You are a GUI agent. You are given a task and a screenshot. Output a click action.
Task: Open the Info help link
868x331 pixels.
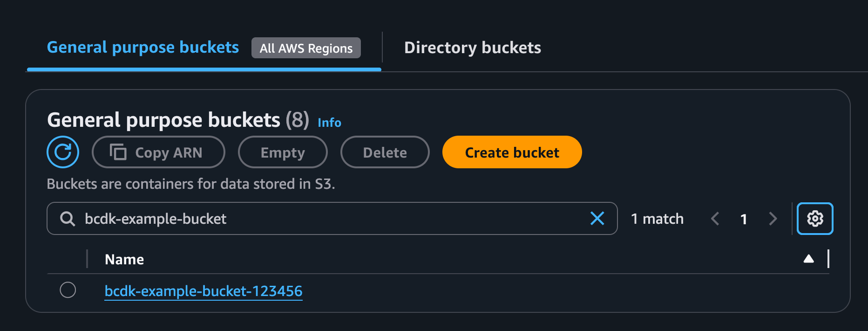tap(329, 123)
